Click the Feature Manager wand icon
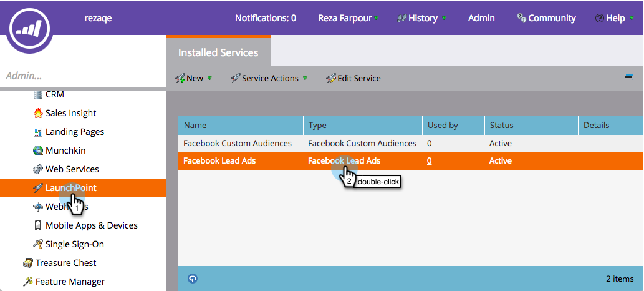The height and width of the screenshot is (291, 644). (27, 282)
